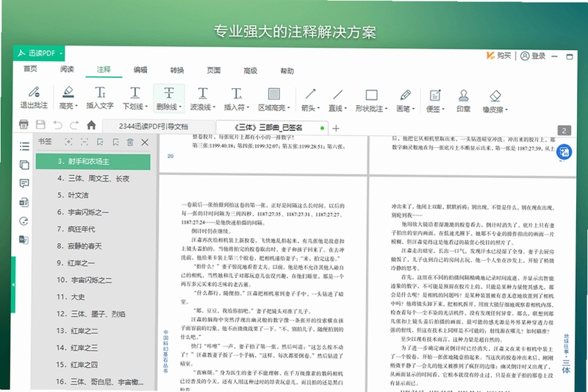This screenshot has width=588, height=392.
Task: Select the 高亮 highlight tool
Action: [68, 98]
